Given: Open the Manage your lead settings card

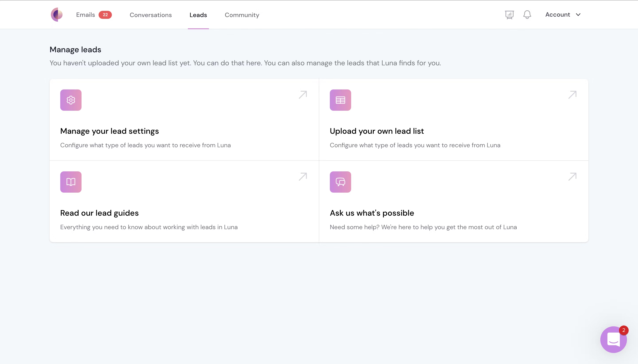Looking at the screenshot, I should point(109,131).
